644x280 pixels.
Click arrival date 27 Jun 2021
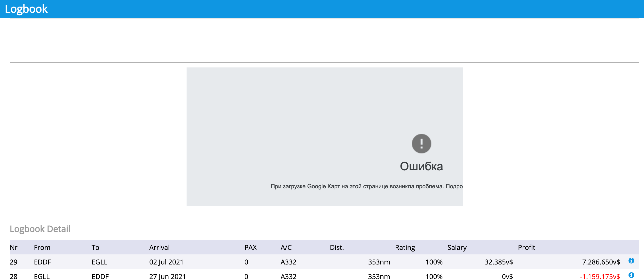click(x=167, y=277)
